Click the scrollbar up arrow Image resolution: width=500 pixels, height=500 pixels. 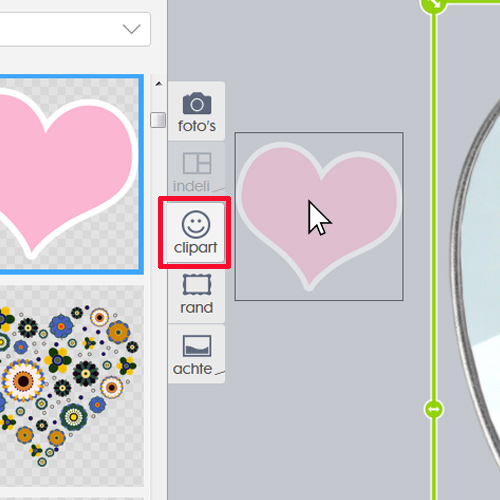(x=159, y=84)
